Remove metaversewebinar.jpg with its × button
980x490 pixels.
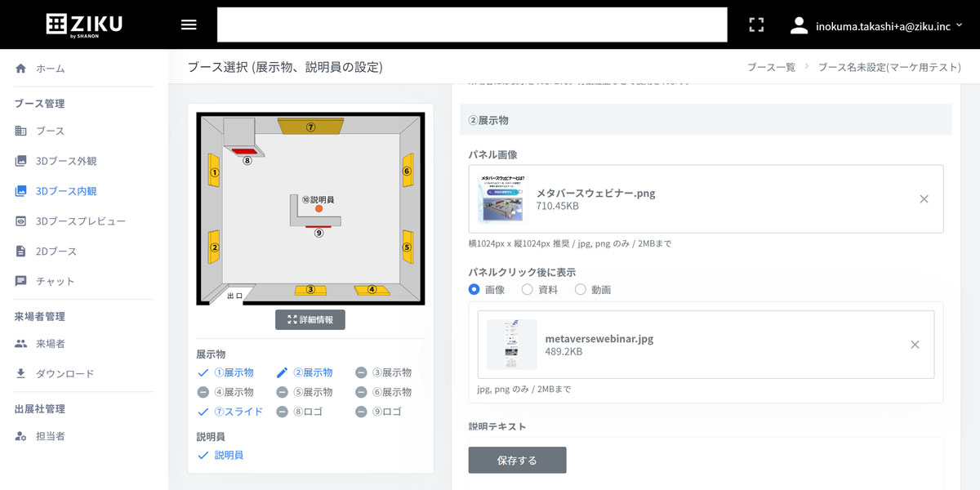[x=915, y=345]
